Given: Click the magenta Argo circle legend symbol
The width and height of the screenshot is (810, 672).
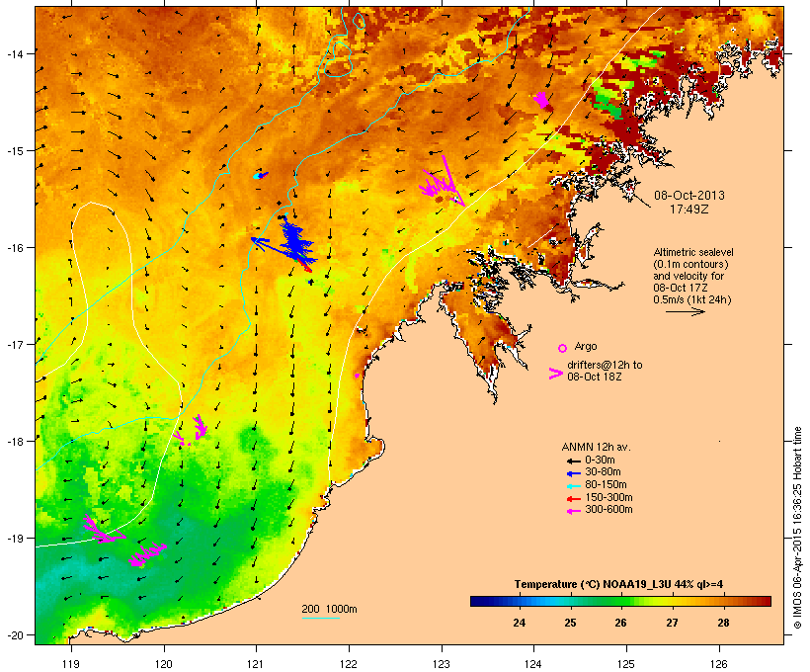Looking at the screenshot, I should 563,348.
